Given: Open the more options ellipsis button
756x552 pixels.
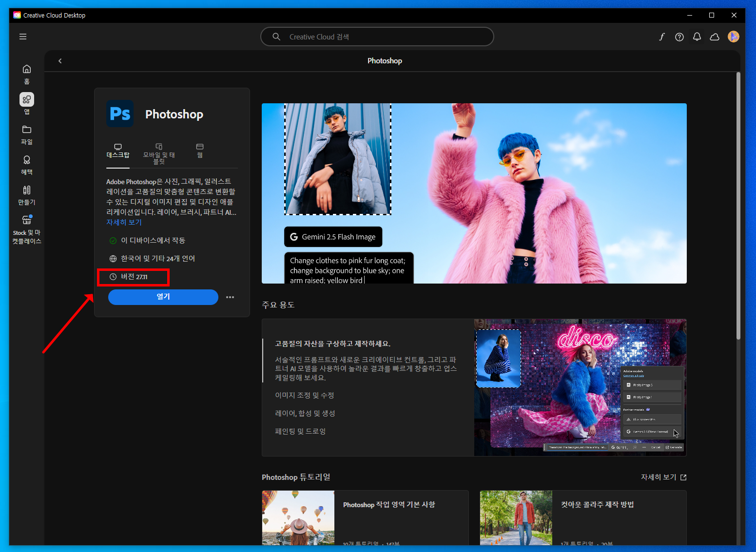Looking at the screenshot, I should 230,297.
